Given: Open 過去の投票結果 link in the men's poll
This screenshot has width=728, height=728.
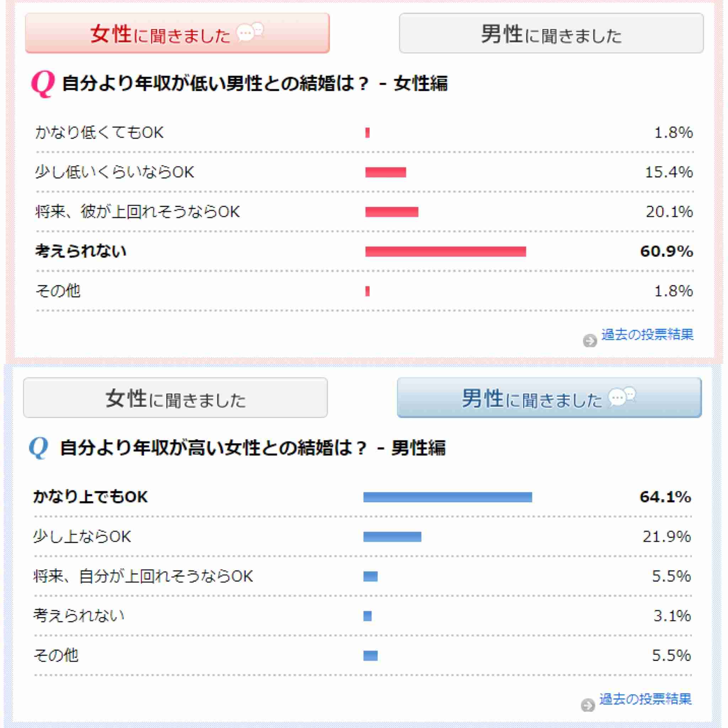Looking at the screenshot, I should (x=645, y=699).
